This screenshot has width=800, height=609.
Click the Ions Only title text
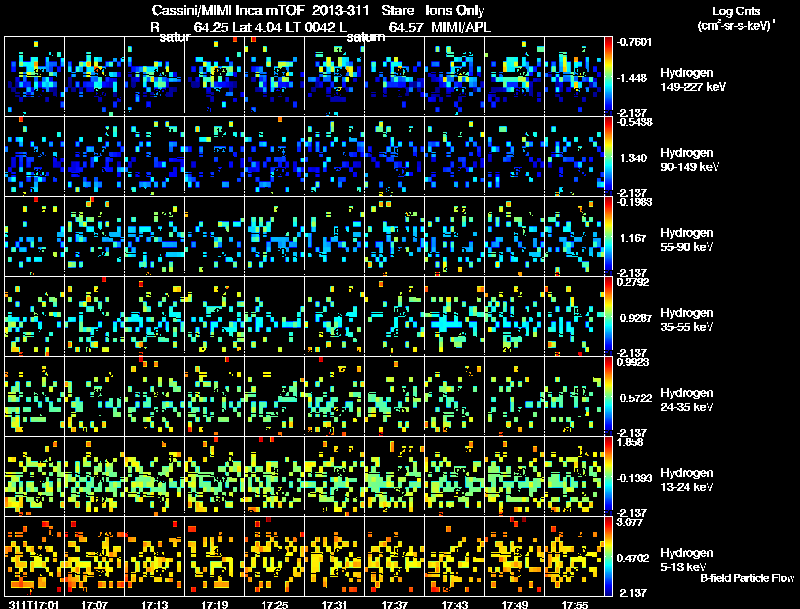pyautogui.click(x=455, y=10)
